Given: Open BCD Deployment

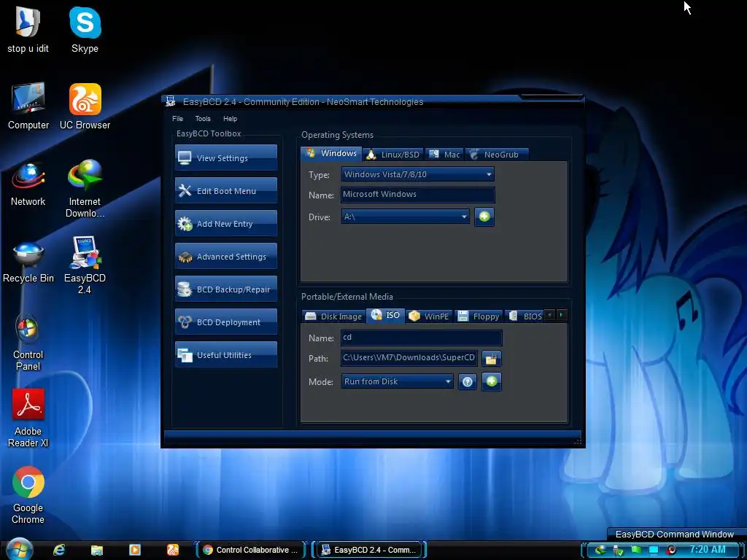Looking at the screenshot, I should coord(226,322).
